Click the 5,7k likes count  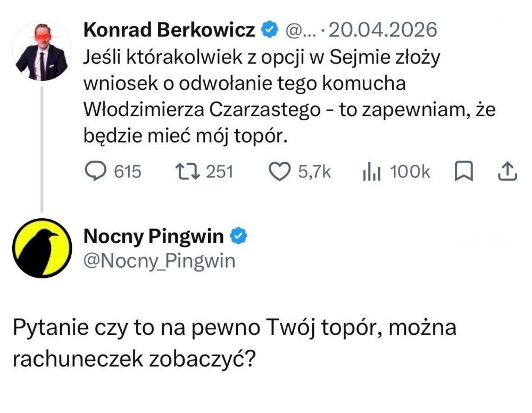click(314, 171)
